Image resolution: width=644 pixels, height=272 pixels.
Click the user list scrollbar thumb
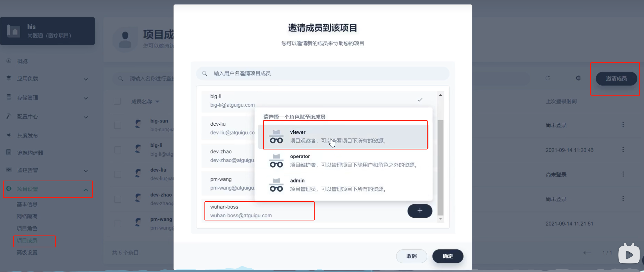pyautogui.click(x=440, y=167)
